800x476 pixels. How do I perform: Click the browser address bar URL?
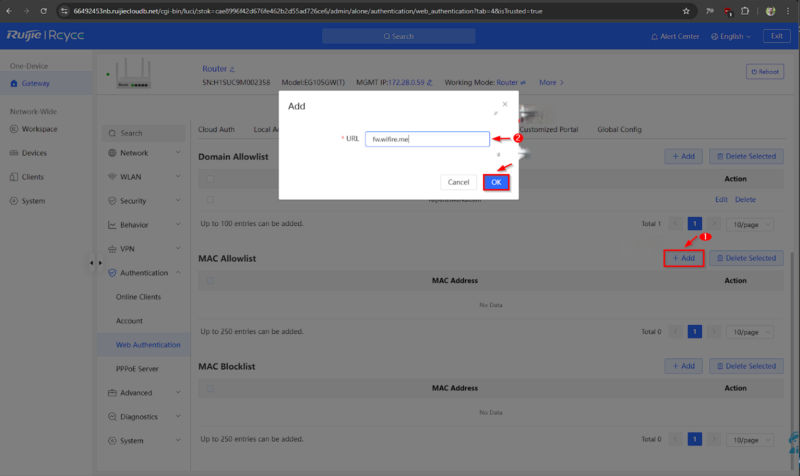pyautogui.click(x=308, y=11)
